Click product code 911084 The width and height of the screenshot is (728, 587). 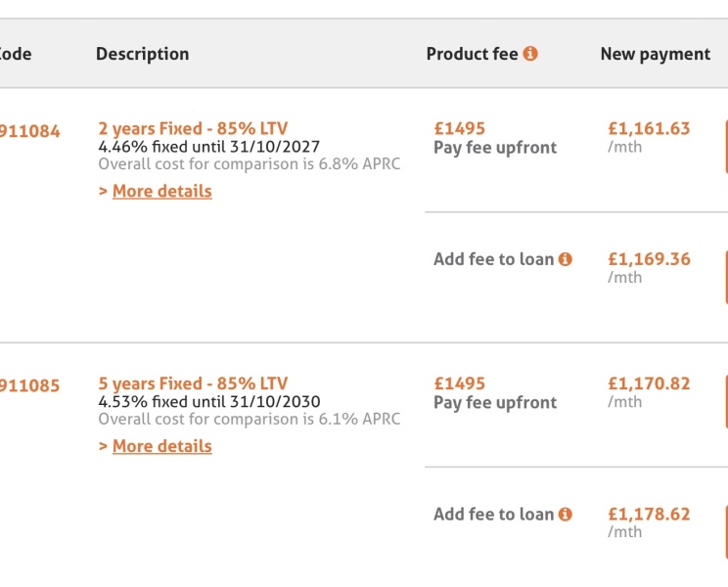pos(29,131)
